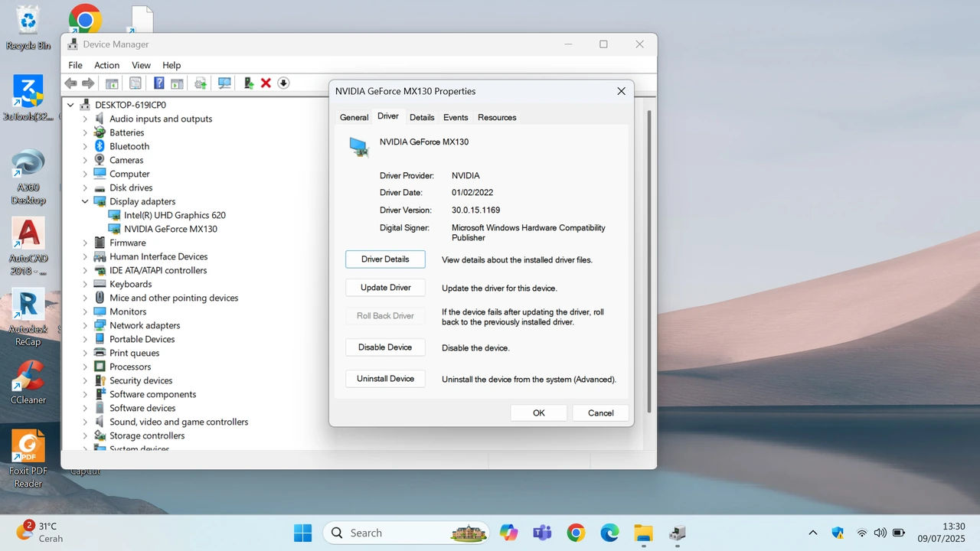Click Cancel in the properties dialog

[x=600, y=412]
